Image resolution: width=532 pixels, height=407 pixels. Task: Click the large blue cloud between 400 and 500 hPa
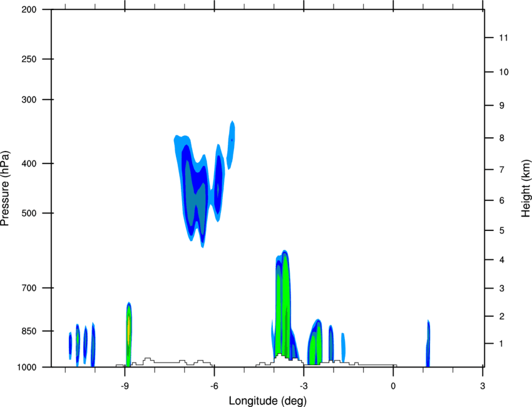pyautogui.click(x=196, y=190)
